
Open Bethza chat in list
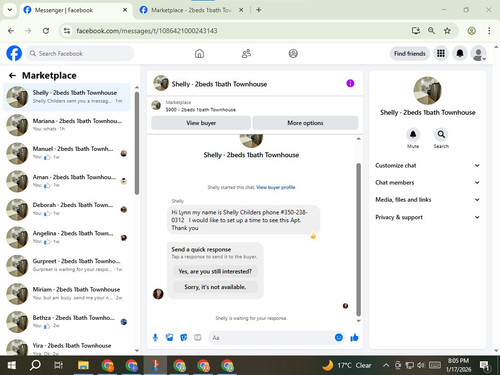coord(67,322)
